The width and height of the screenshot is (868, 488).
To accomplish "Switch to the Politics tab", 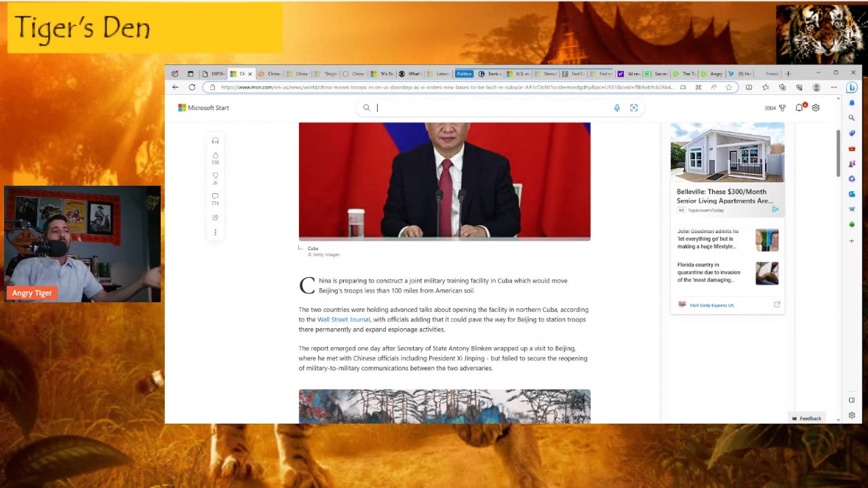I will (x=464, y=74).
